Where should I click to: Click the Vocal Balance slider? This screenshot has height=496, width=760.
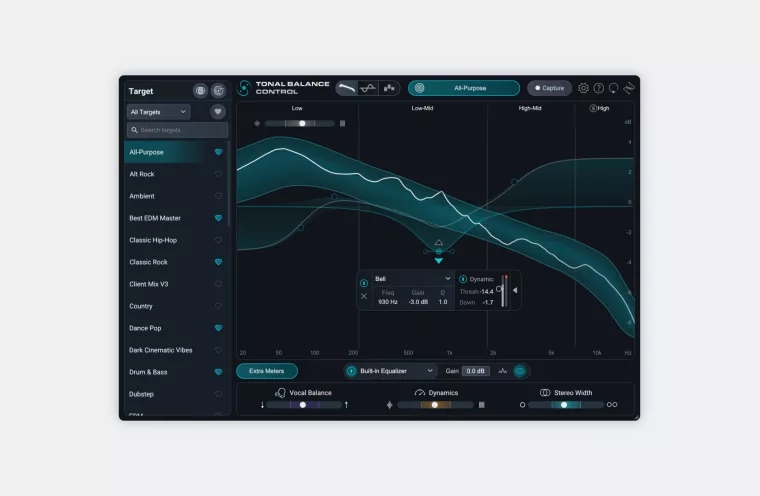(304, 405)
